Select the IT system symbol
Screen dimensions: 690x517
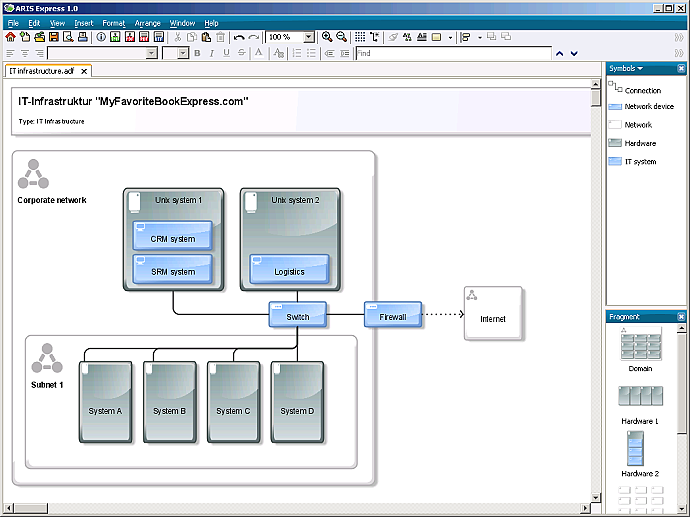(x=632, y=161)
